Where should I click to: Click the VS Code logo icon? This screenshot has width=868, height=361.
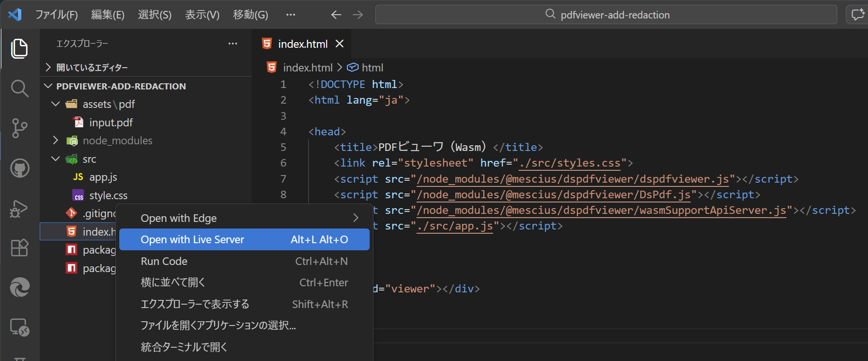coord(15,15)
